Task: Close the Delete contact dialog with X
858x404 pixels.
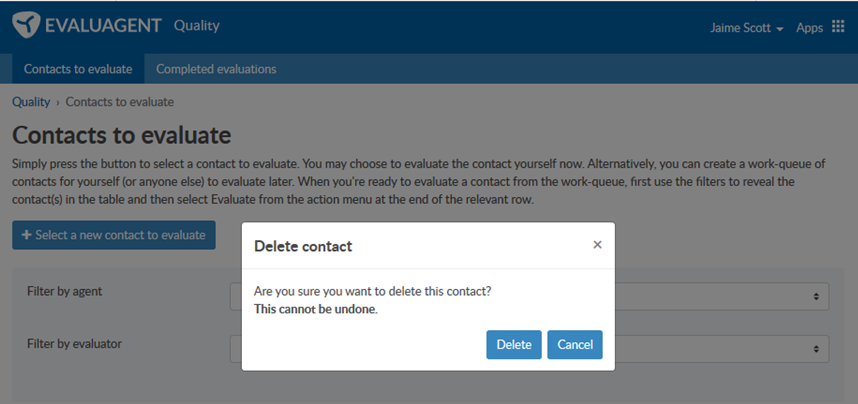Action: [x=598, y=245]
